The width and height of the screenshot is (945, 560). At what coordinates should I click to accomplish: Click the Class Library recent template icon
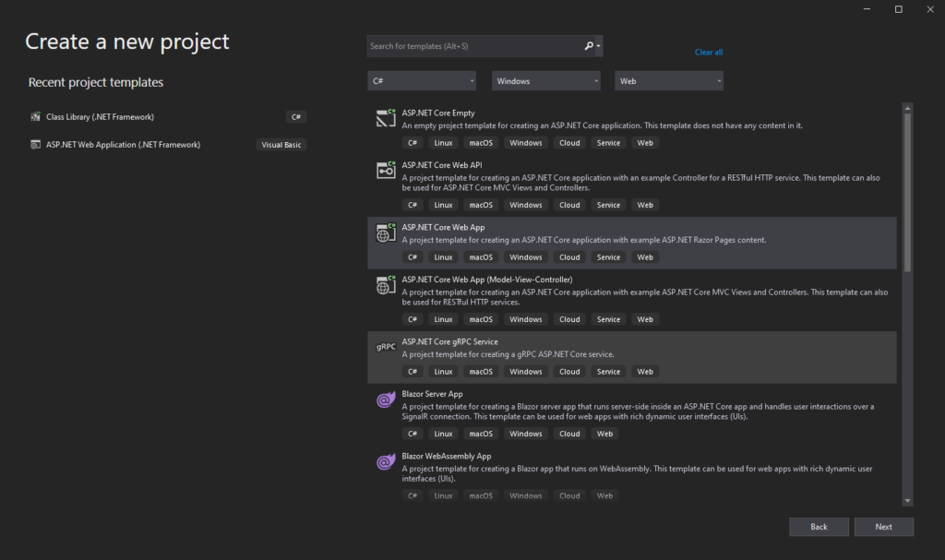pos(36,117)
